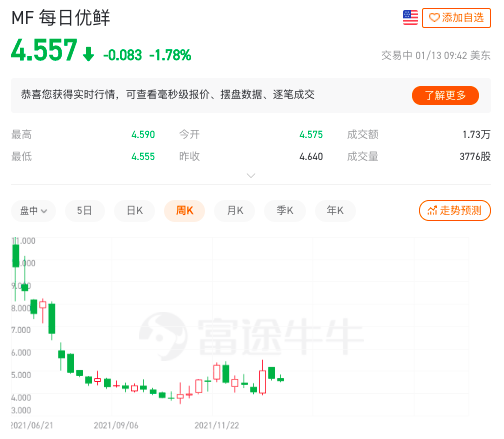
Task: Click the latest weekly candlestick
Action: point(281,379)
